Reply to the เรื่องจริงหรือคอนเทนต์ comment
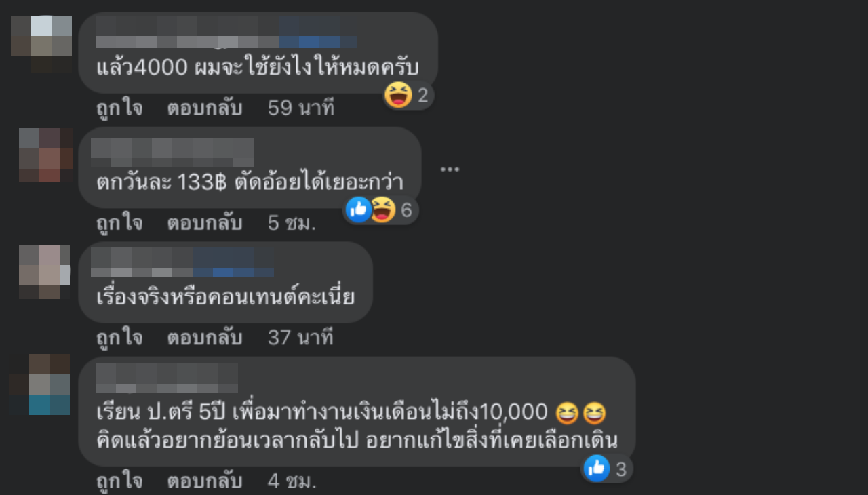Screen dimensions: 868x495 point(205,337)
